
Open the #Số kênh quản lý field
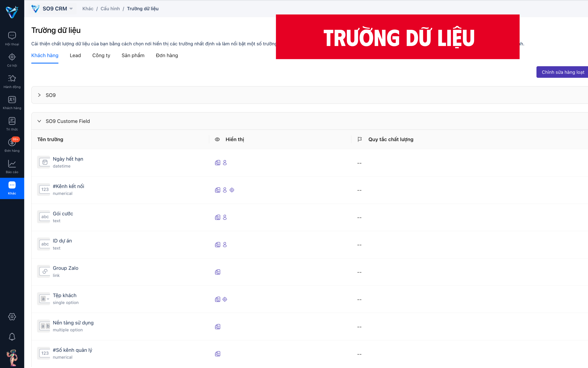pyautogui.click(x=72, y=350)
